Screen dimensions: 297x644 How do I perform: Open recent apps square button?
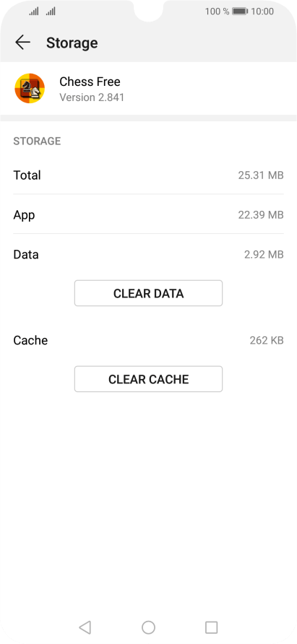[212, 627]
